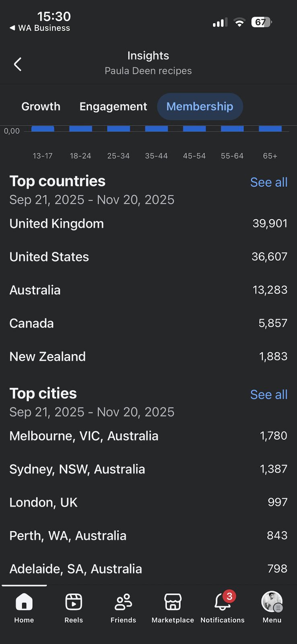Tap the 25-34 age group bar
The height and width of the screenshot is (644, 297).
[118, 129]
